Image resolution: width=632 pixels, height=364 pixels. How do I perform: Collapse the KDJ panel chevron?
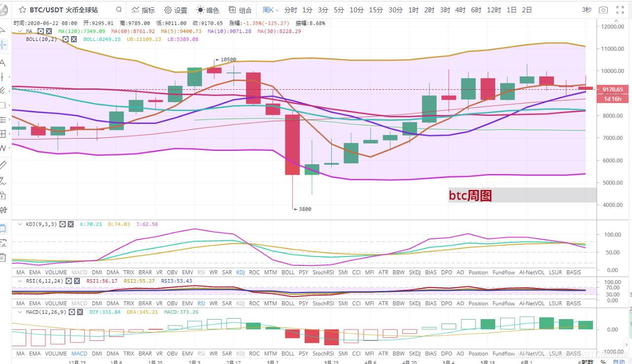click(20, 224)
